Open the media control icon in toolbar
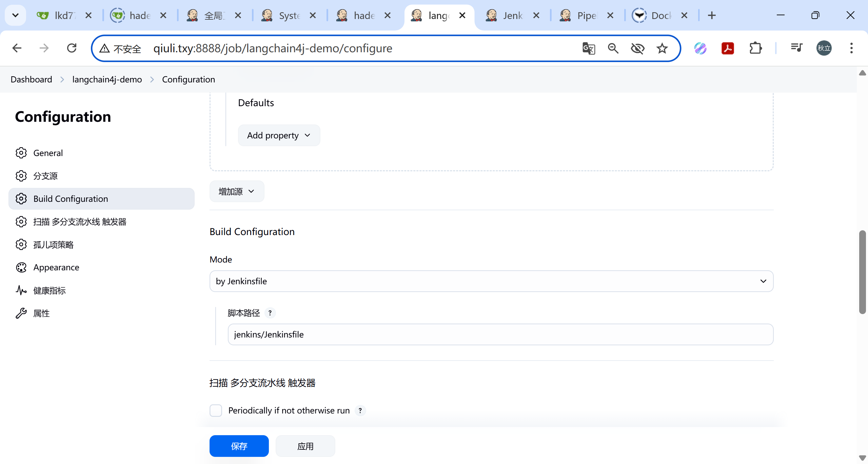Viewport: 868px width, 464px height. [796, 49]
